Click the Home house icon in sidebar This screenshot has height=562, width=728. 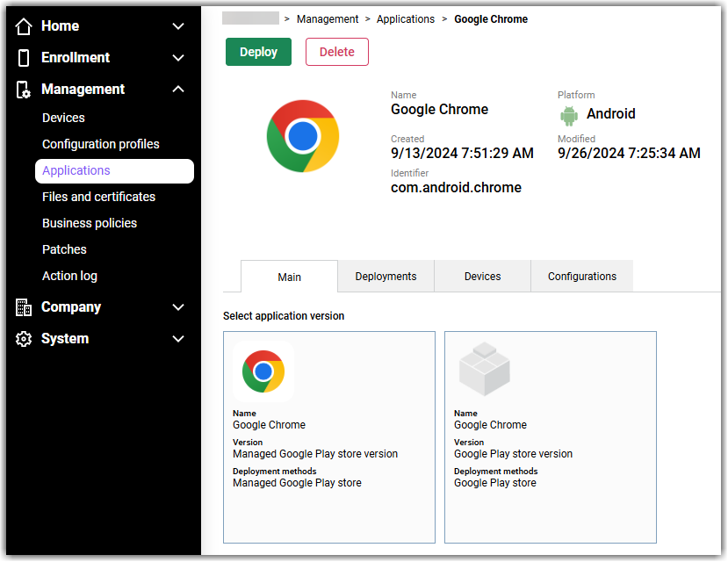point(24,26)
